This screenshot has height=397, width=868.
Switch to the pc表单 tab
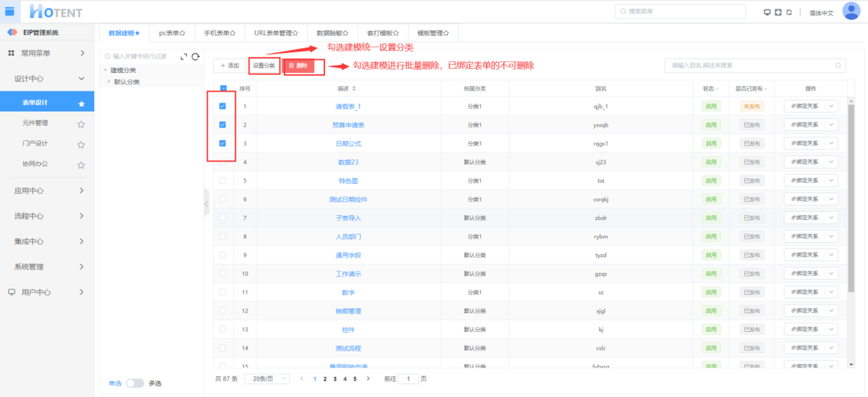[x=171, y=33]
